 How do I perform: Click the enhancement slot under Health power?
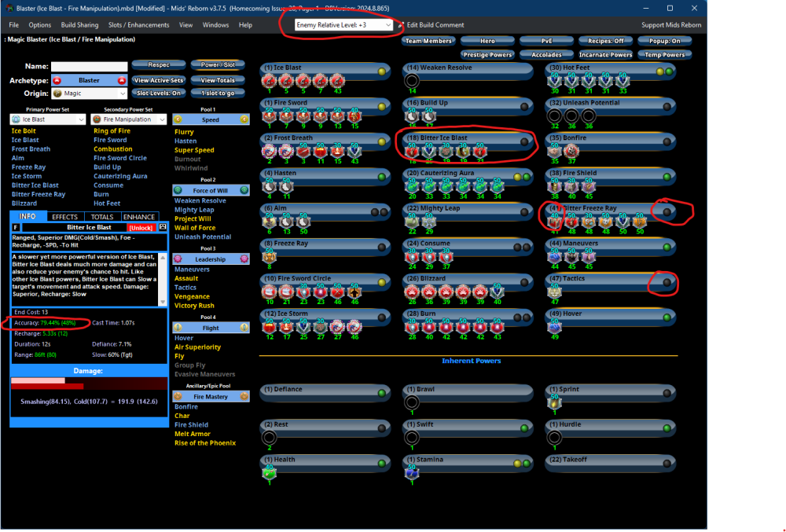coord(269,472)
